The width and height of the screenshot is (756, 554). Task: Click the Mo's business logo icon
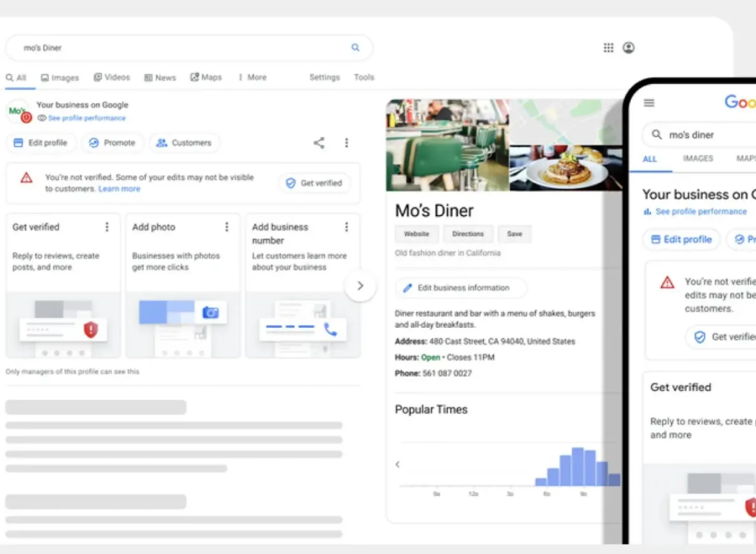(18, 112)
